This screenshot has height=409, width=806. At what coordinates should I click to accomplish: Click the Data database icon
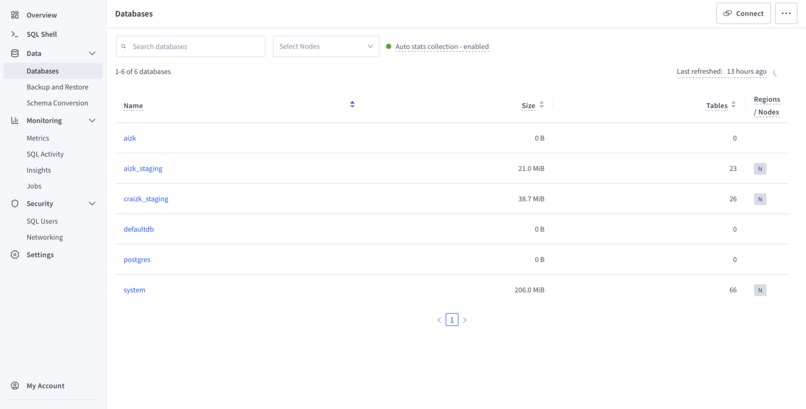point(15,53)
